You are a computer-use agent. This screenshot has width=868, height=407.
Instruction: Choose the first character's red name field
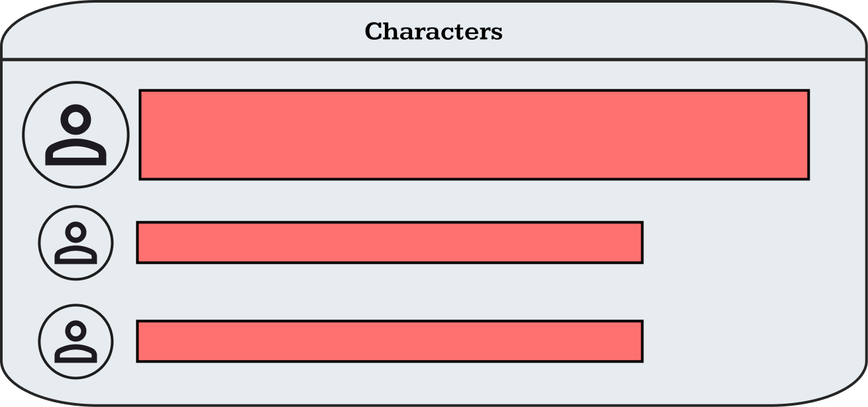474,135
